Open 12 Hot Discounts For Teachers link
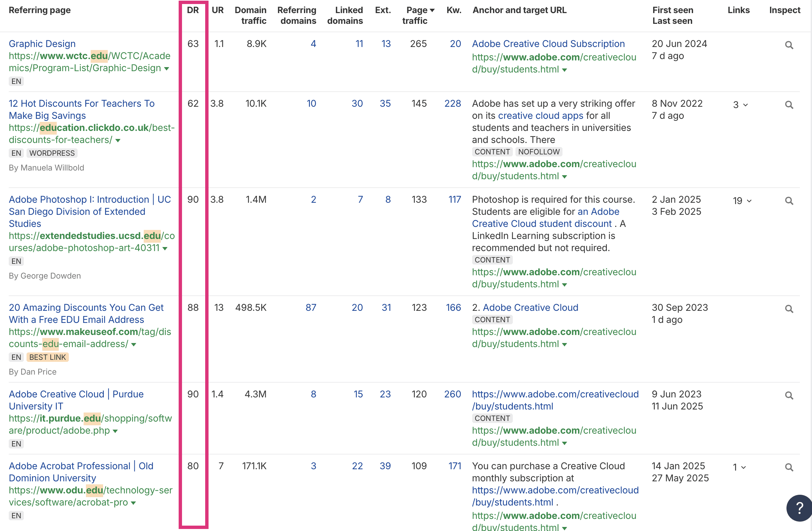Image resolution: width=812 pixels, height=531 pixels. [x=82, y=109]
